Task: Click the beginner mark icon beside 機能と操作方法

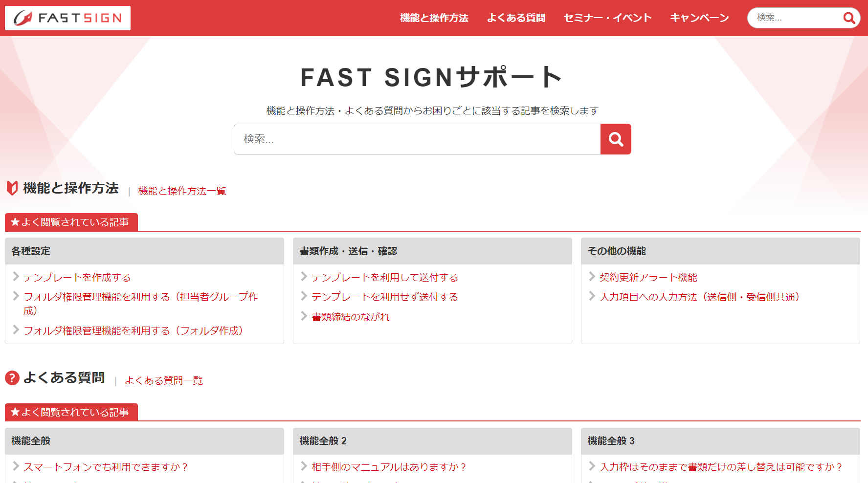Action: click(x=12, y=188)
